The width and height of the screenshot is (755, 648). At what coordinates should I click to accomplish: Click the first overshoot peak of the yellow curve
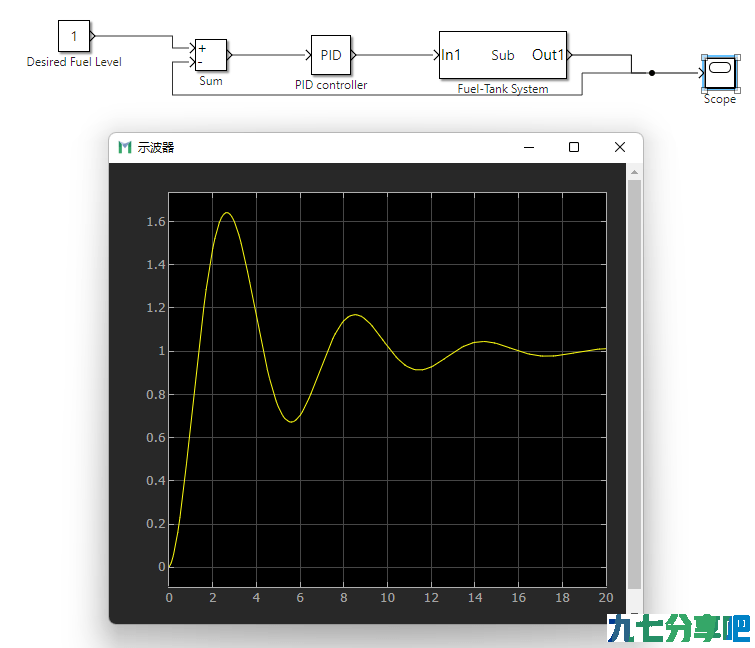[x=227, y=212]
